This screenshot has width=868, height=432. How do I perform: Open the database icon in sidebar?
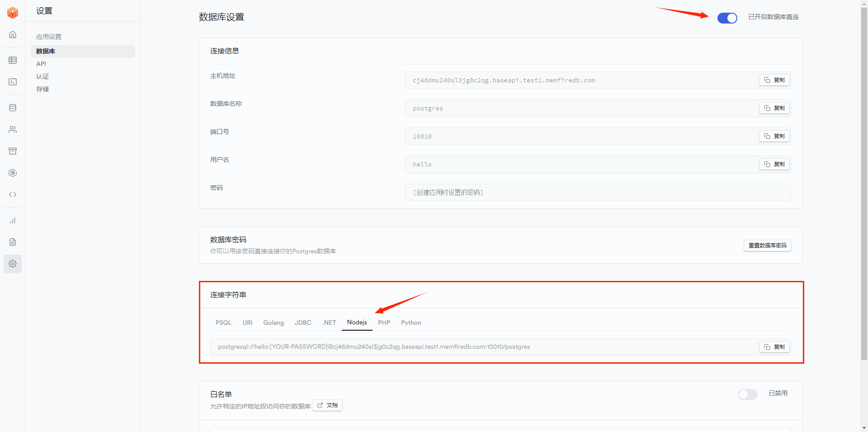coord(13,108)
